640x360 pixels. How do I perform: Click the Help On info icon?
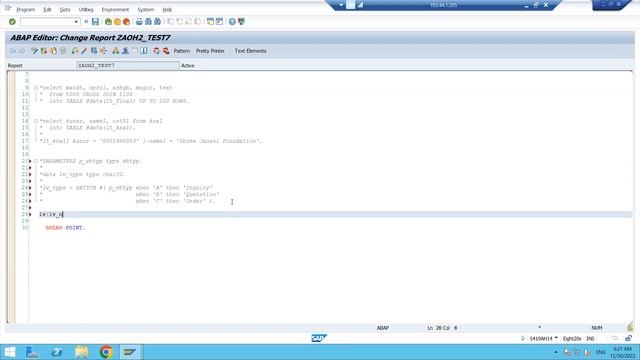coord(144,51)
